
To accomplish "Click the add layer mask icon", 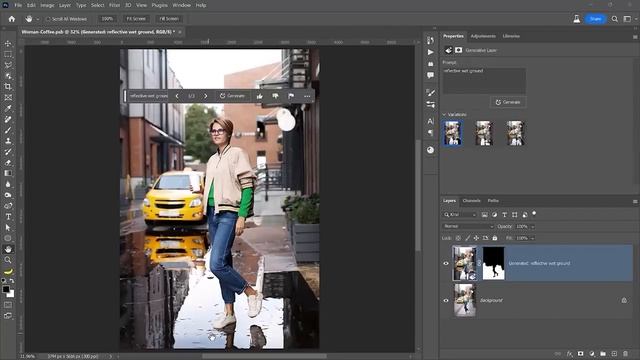I will [580, 354].
